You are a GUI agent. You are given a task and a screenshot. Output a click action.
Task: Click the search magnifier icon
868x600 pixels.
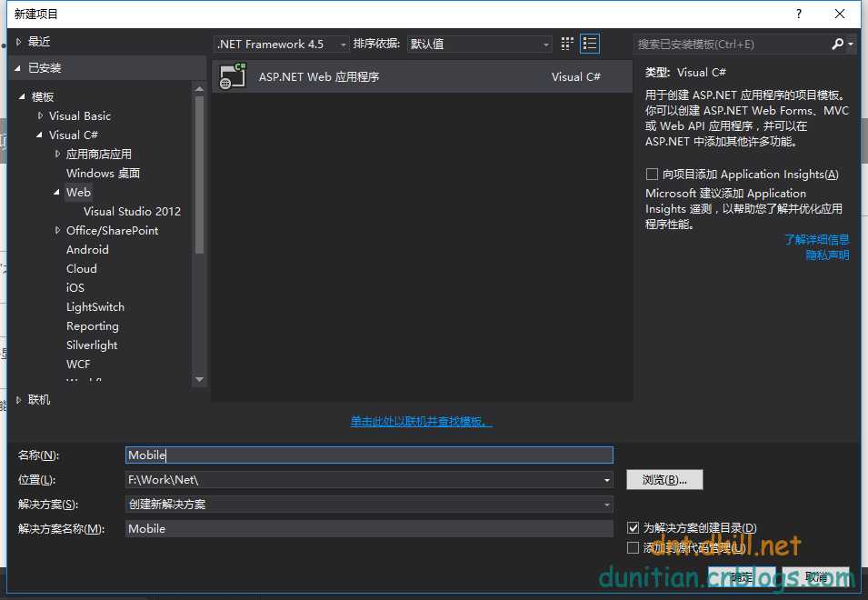(838, 44)
